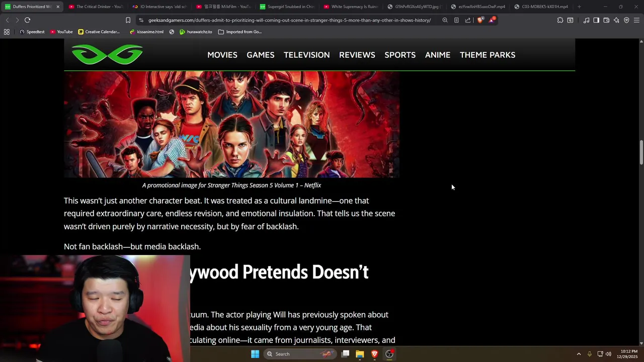Open the REVIEWS menu
The width and height of the screenshot is (644, 362).
[x=357, y=55]
